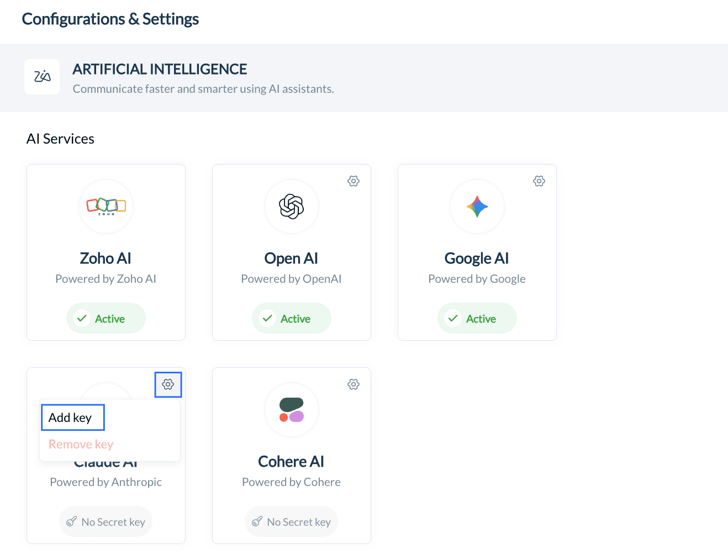Open settings gear on Cohere AI card

coord(354,384)
